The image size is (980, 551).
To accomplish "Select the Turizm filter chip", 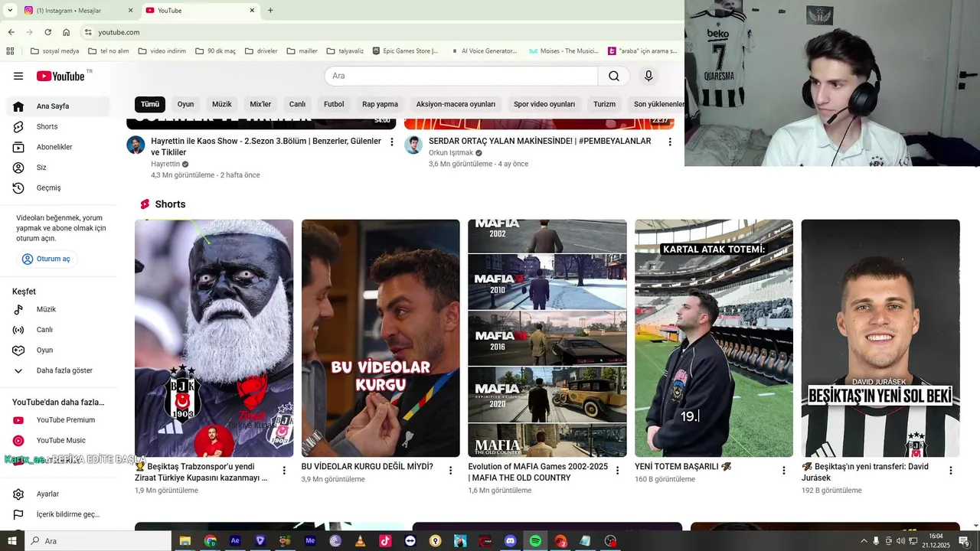I will 604,104.
